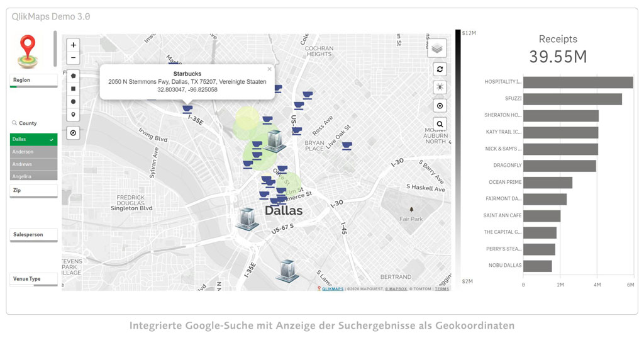Open the map search magnifier button

click(x=440, y=124)
